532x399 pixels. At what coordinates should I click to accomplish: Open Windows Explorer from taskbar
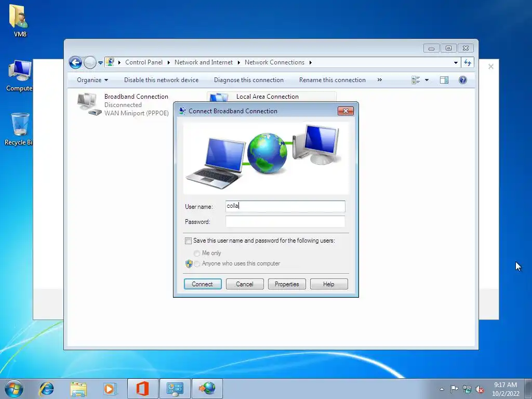[x=78, y=389]
